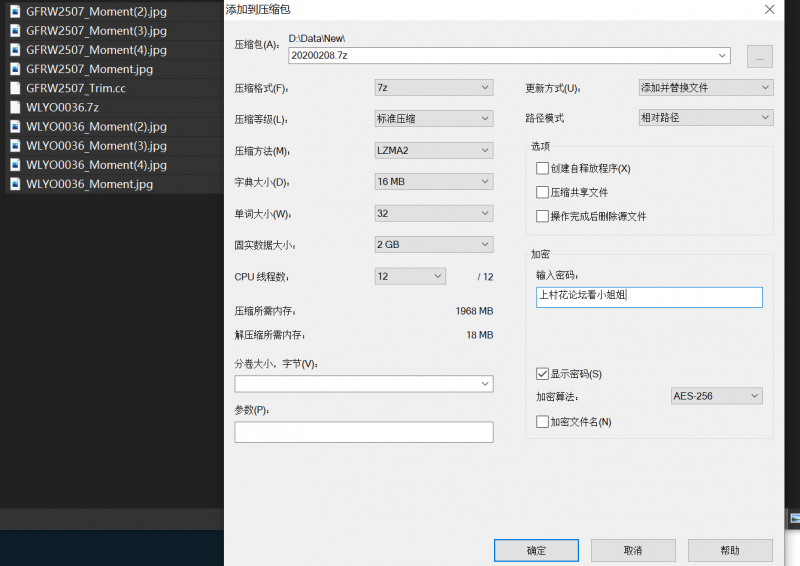Click the 取消 button
The width and height of the screenshot is (800, 566).
coord(633,550)
